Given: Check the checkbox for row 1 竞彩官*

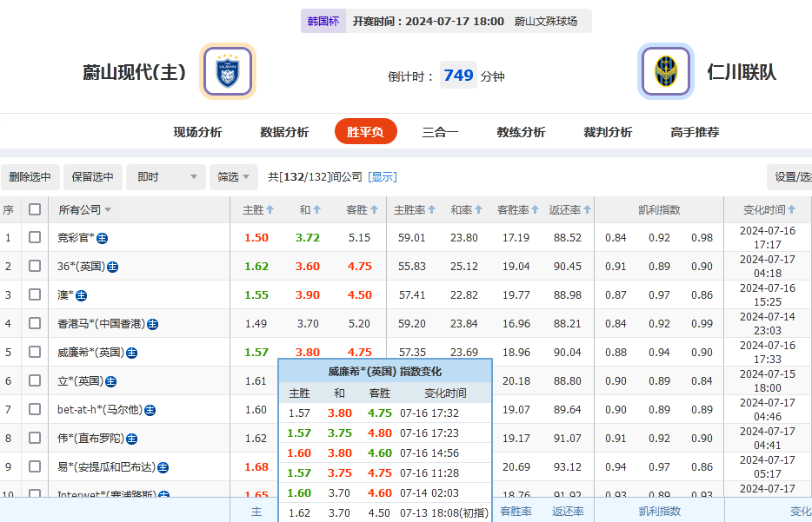Looking at the screenshot, I should click(x=34, y=237).
